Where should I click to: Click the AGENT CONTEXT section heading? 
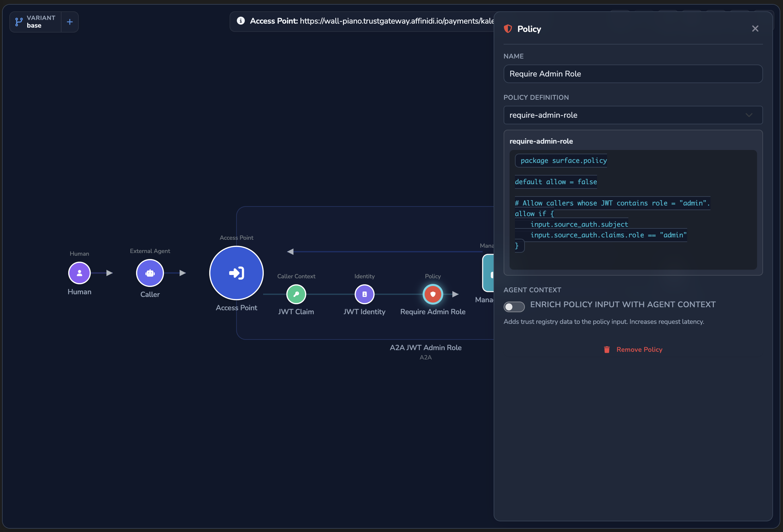[x=532, y=290]
